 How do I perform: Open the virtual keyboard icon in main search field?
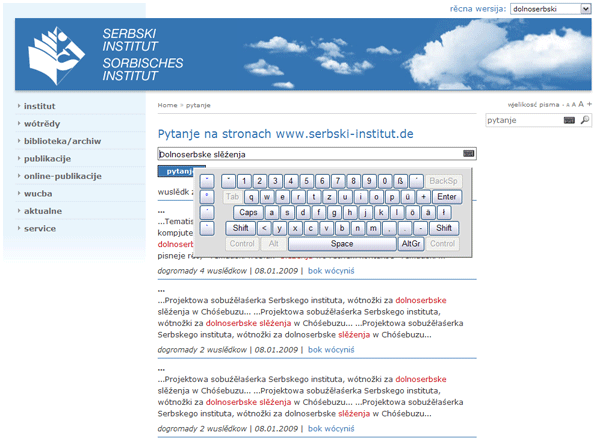click(468, 154)
